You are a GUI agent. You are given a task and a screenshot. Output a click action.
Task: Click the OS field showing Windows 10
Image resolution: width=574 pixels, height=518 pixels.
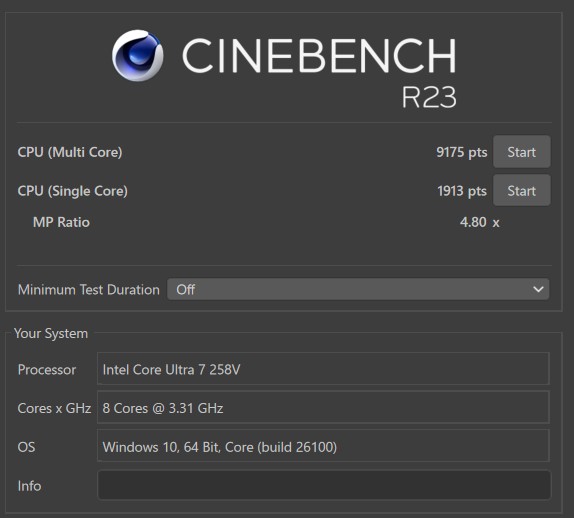point(323,446)
